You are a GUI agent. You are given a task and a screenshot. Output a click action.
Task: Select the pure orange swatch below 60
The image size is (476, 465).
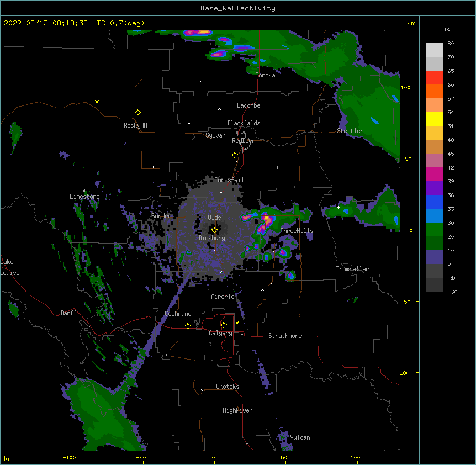434,91
